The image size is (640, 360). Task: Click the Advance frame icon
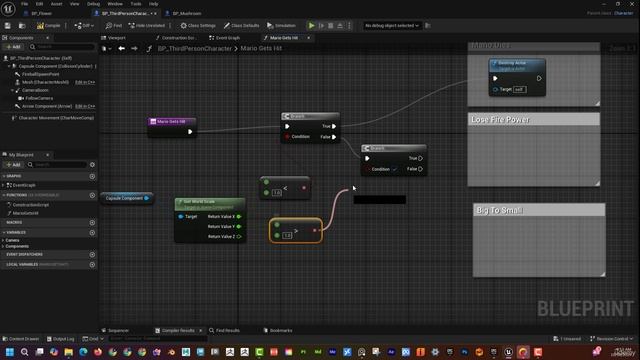click(x=321, y=26)
